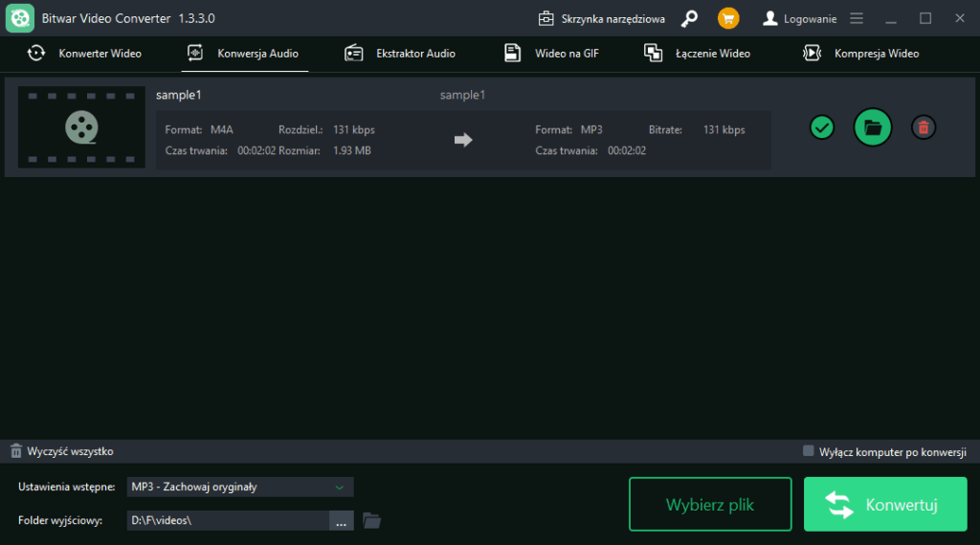980x545 pixels.
Task: Click the Bitwar Video Converter app logo
Action: [20, 18]
